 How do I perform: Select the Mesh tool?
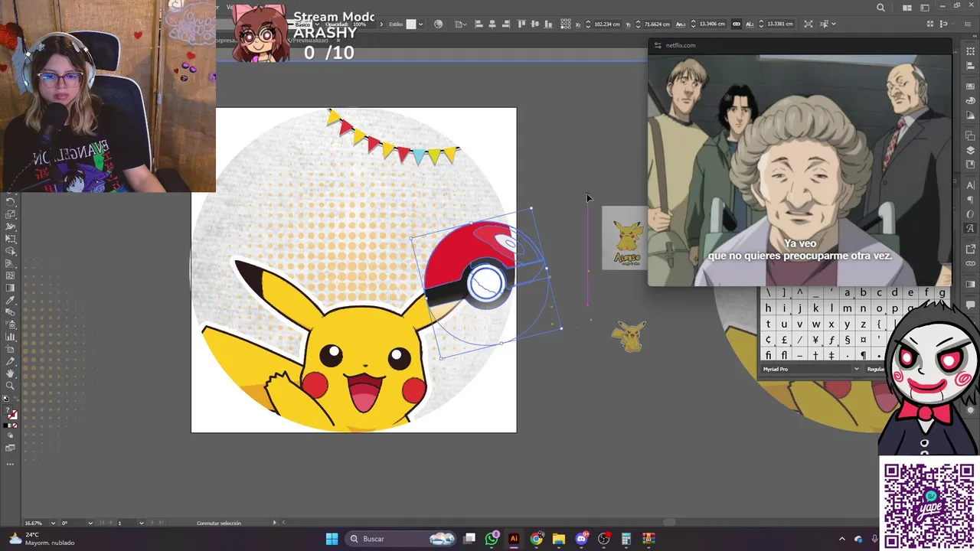coord(11,275)
